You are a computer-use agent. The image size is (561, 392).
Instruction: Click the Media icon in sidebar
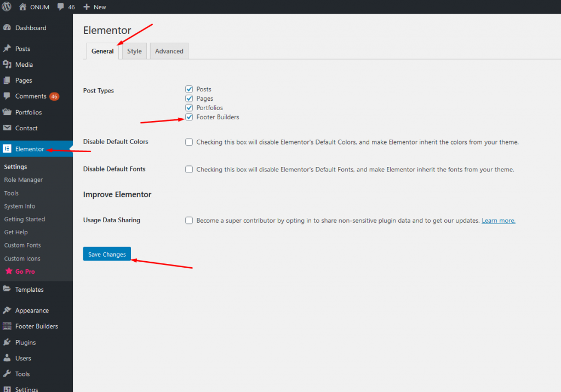pyautogui.click(x=7, y=65)
